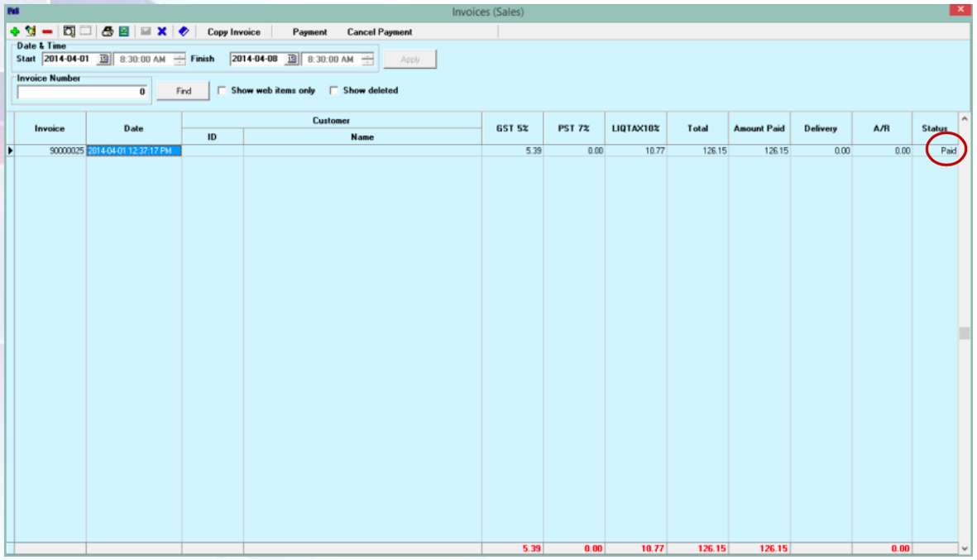977x560 pixels.
Task: Enable Show web items only checkbox
Action: (x=222, y=91)
